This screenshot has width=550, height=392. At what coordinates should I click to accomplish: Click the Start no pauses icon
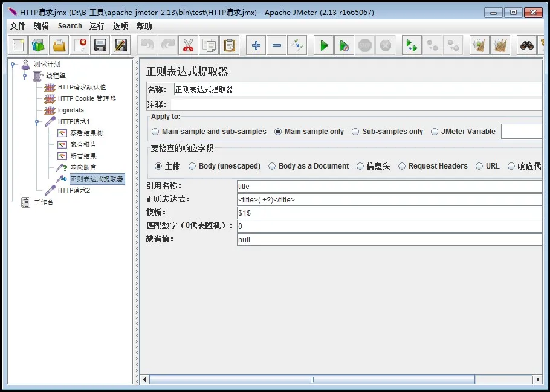[344, 45]
